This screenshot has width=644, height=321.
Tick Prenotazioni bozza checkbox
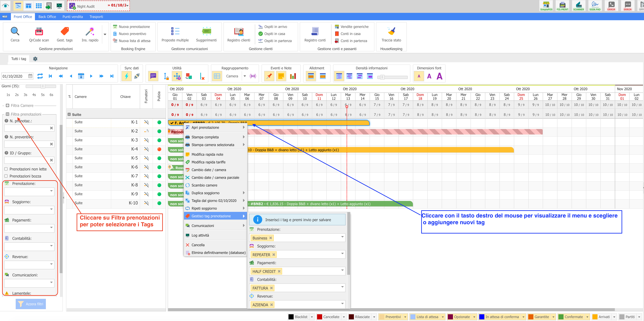[x=6, y=176]
